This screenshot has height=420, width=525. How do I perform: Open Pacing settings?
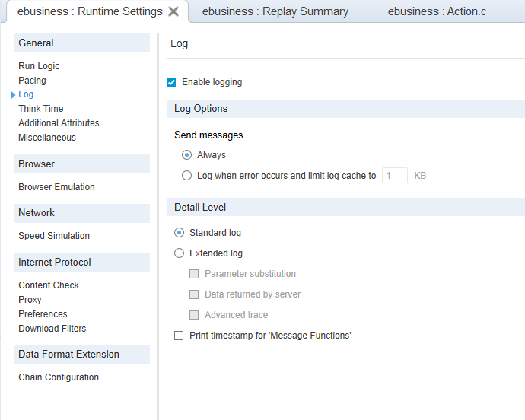point(32,81)
